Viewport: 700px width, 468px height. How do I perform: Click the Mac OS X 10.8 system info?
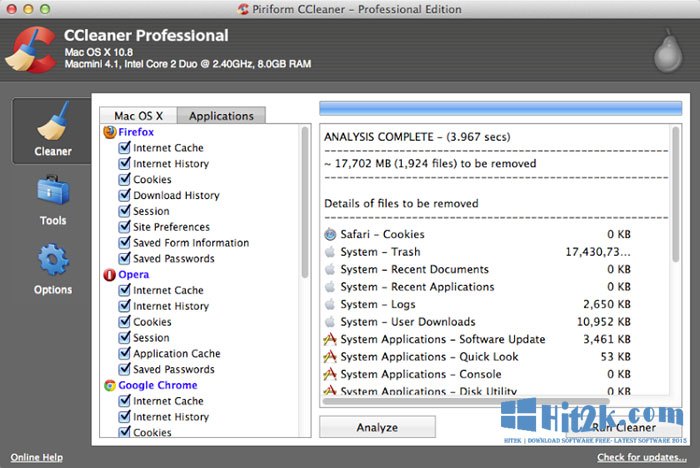[x=99, y=52]
